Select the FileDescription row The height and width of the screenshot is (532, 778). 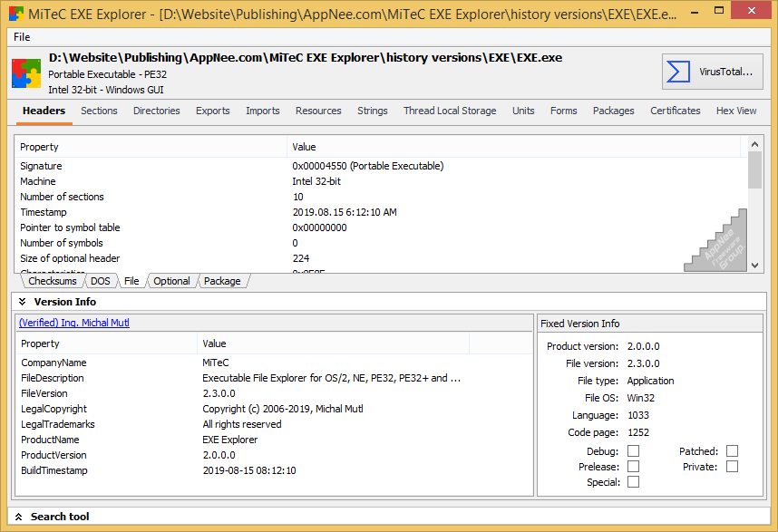275,378
